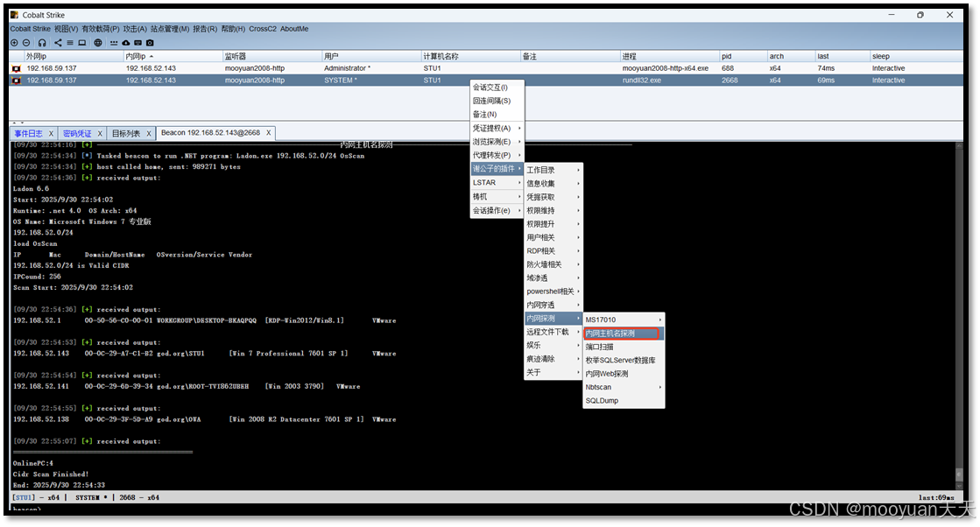Image resolution: width=980 pixels, height=527 pixels.
Task: Open the 报告(R) menu
Action: [x=205, y=29]
